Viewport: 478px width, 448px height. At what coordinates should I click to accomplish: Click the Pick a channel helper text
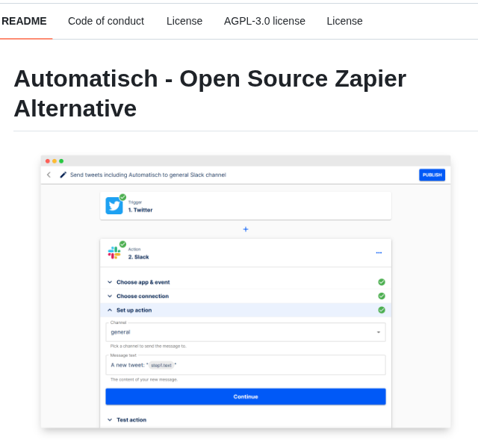[148, 346]
